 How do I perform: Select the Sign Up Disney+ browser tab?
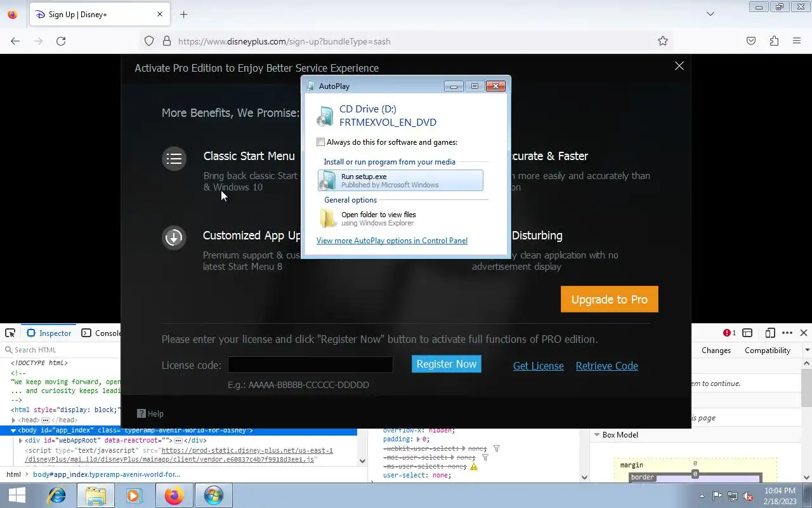(98, 14)
